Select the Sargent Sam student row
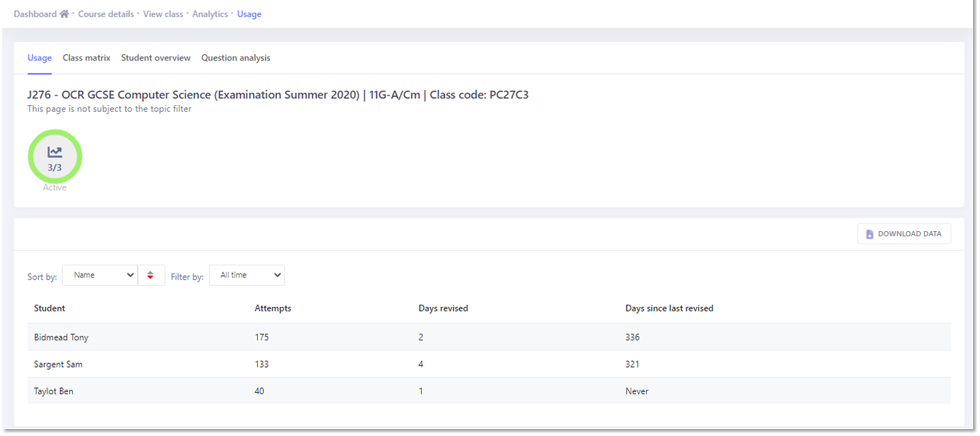Image resolution: width=980 pixels, height=436 pixels. coord(489,364)
